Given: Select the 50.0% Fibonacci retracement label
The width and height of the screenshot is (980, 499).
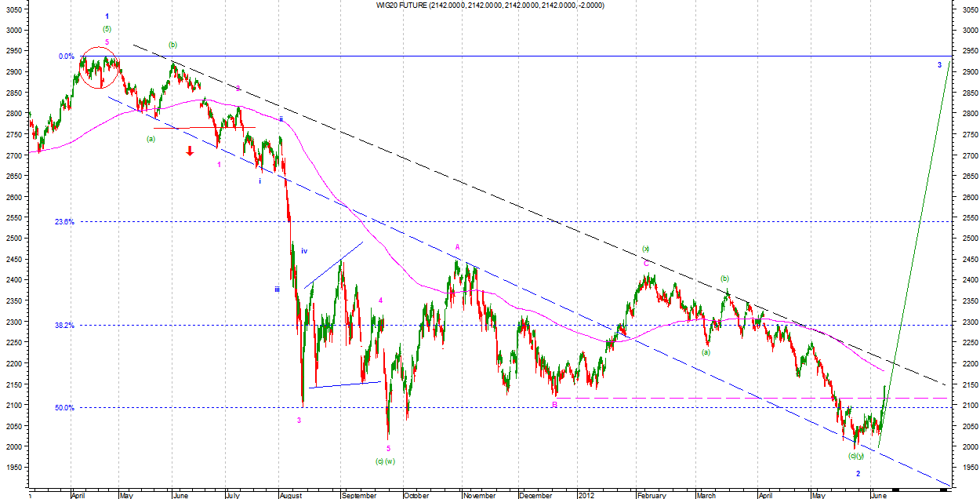Looking at the screenshot, I should (64, 408).
